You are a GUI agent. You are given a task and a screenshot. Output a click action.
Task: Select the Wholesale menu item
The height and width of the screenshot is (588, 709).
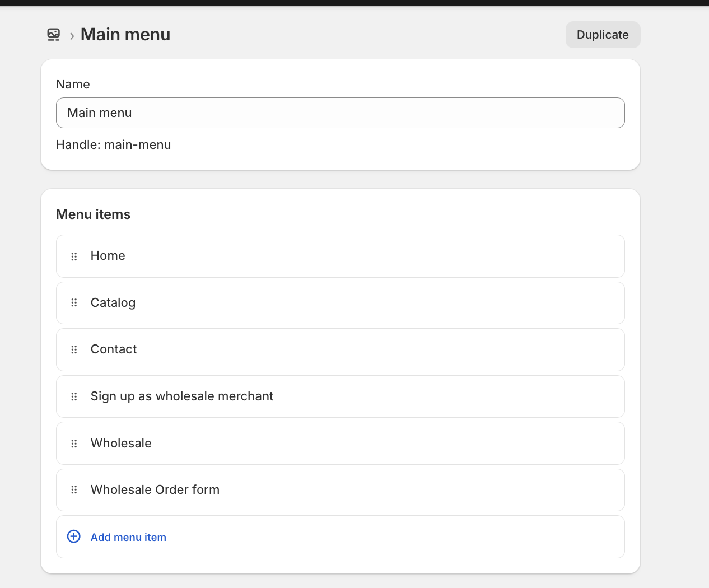pyautogui.click(x=121, y=444)
